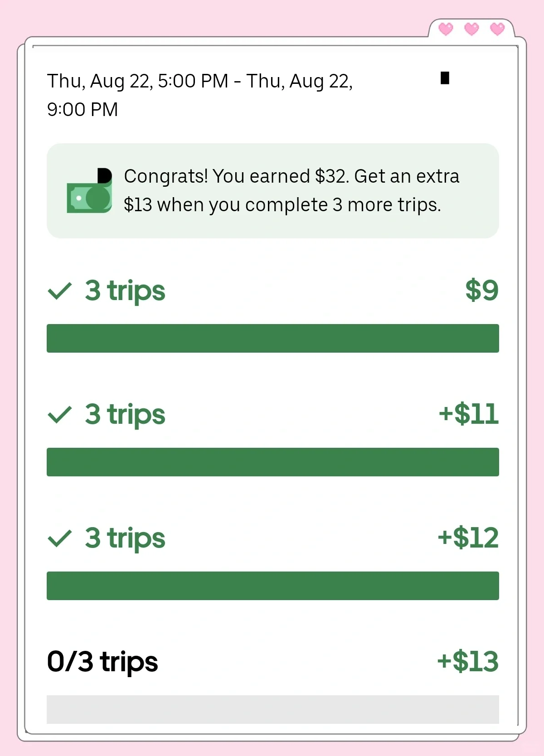Click the +$13 reward amount

pyautogui.click(x=468, y=661)
